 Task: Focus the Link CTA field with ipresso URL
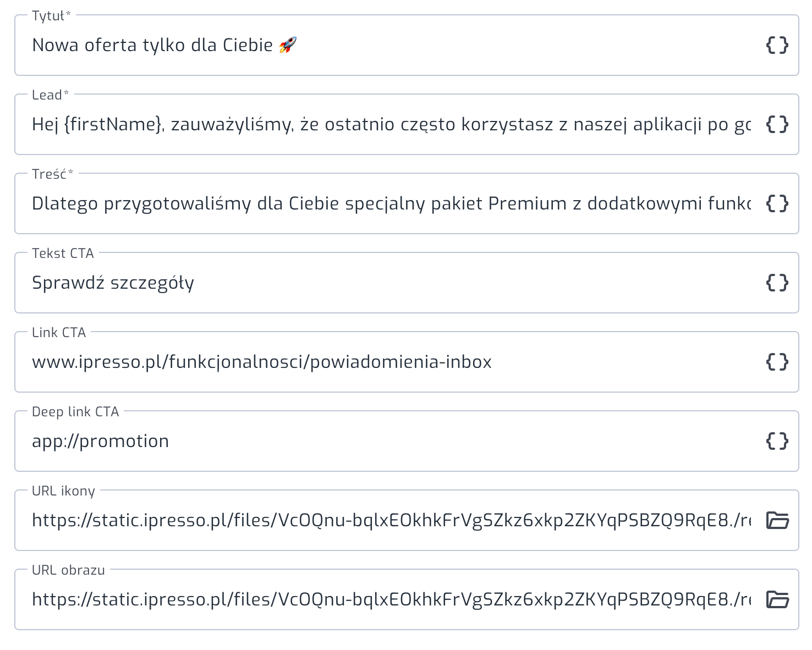tap(391, 362)
